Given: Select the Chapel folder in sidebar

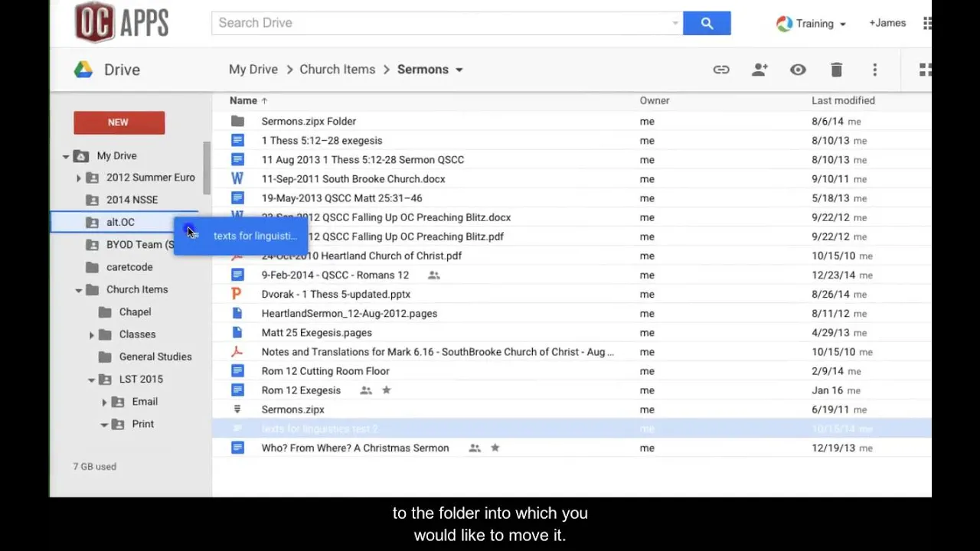Looking at the screenshot, I should coord(135,312).
